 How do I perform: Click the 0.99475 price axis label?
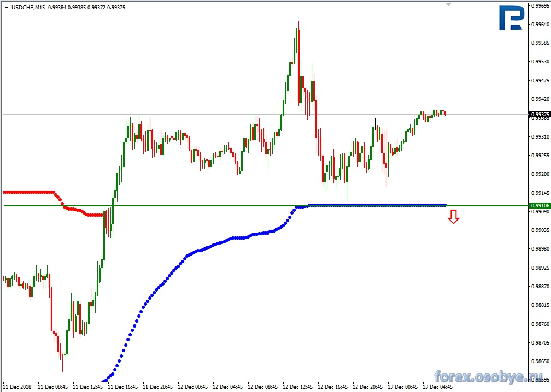(541, 80)
